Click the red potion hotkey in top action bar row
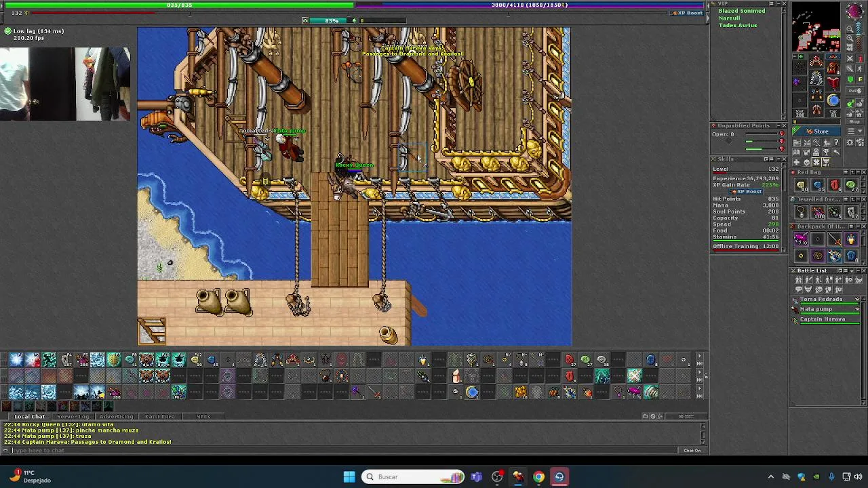 pyautogui.click(x=569, y=360)
